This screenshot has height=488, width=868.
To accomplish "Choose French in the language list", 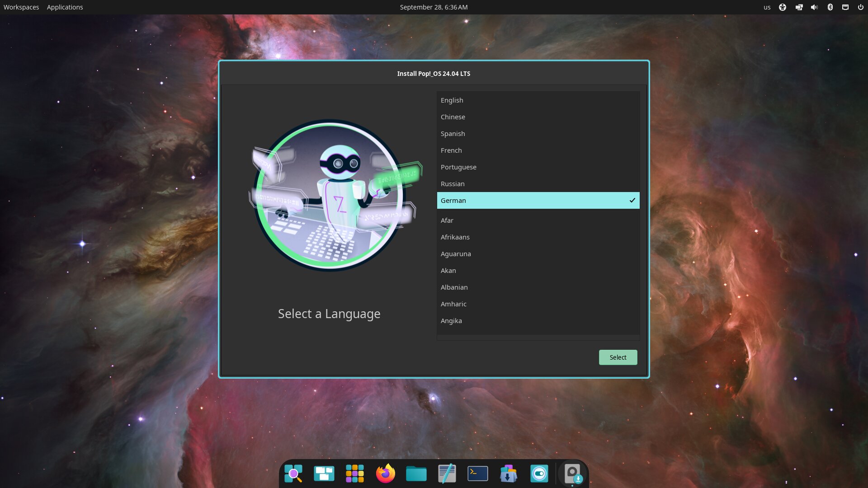I will 538,150.
